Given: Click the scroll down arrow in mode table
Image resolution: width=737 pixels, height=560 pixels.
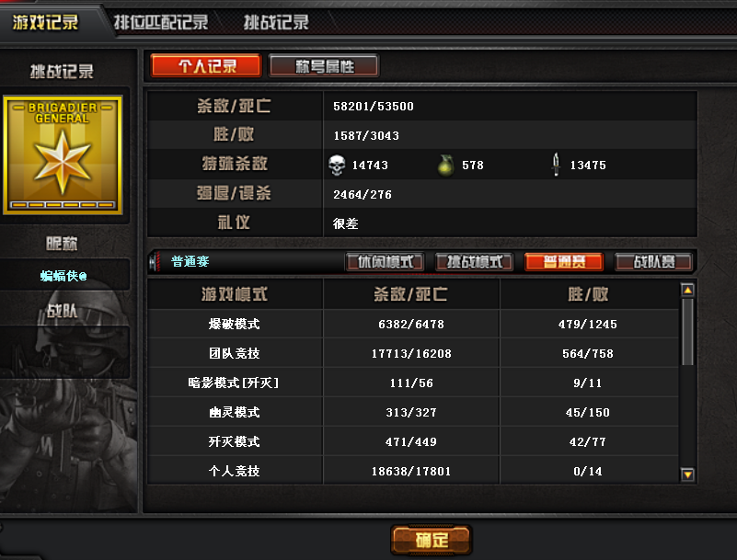Looking at the screenshot, I should coord(687,474).
